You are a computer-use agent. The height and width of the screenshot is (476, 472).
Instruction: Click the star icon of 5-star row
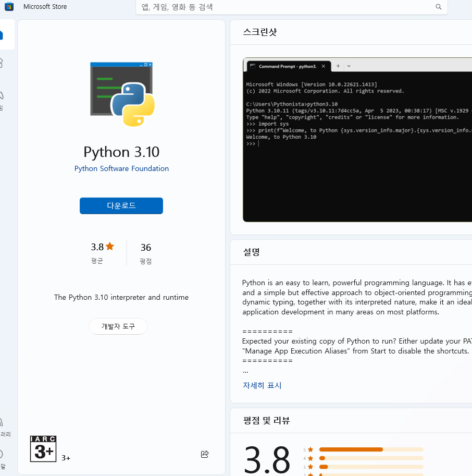[310, 449]
